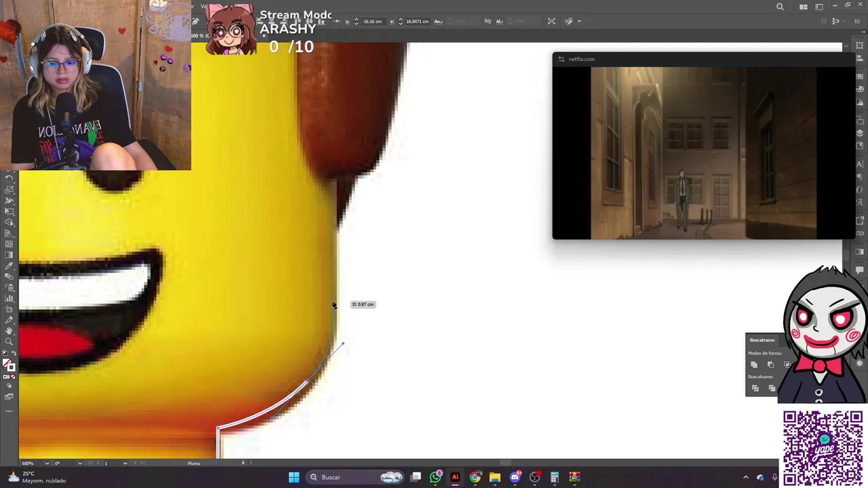Image resolution: width=868 pixels, height=488 pixels.
Task: Open WinRAR from the taskbar
Action: click(x=574, y=477)
